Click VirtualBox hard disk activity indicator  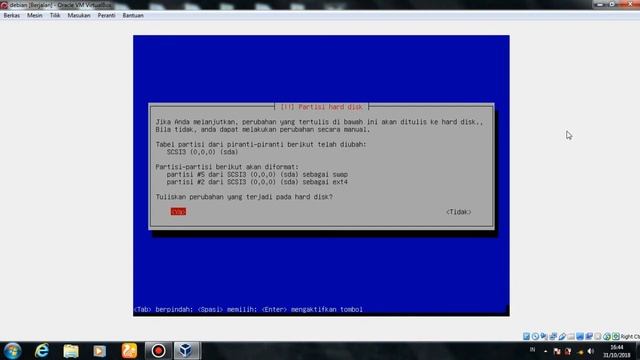click(527, 336)
